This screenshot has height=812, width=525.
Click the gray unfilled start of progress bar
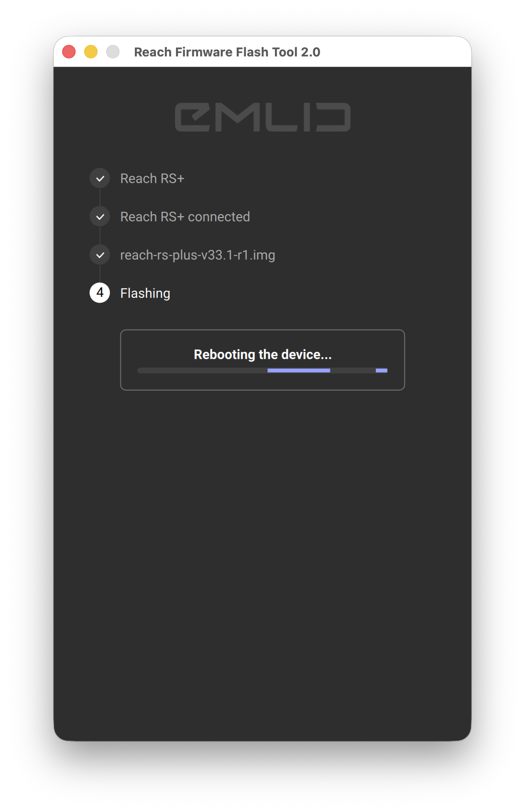coord(202,371)
